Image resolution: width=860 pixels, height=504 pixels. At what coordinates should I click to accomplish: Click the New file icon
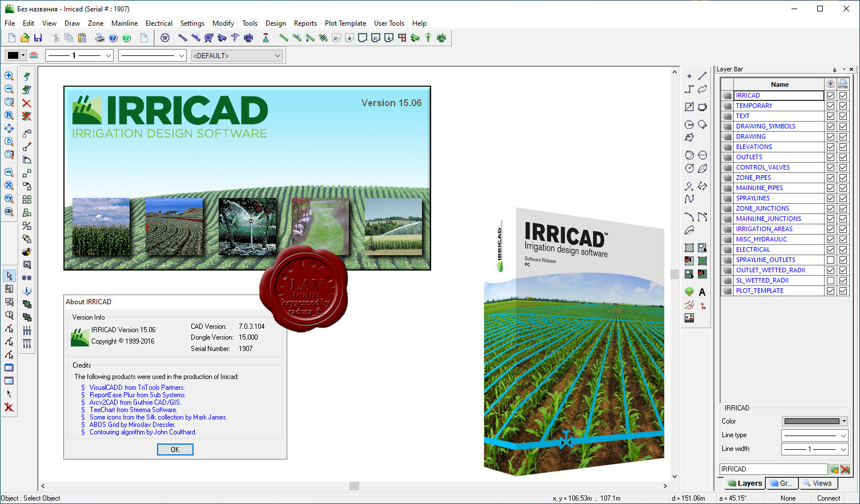12,38
